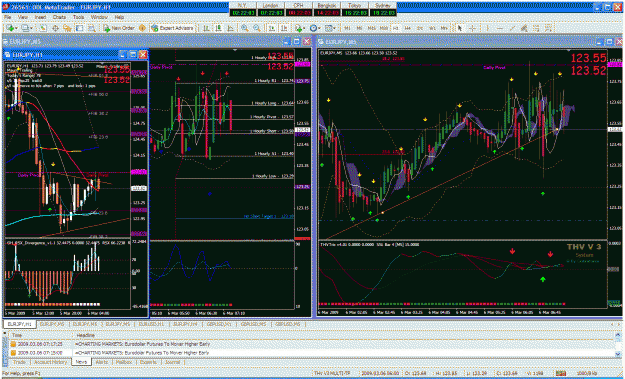Click the Zoom Out magnifier icon
This screenshot has height=379, width=625.
257,28
